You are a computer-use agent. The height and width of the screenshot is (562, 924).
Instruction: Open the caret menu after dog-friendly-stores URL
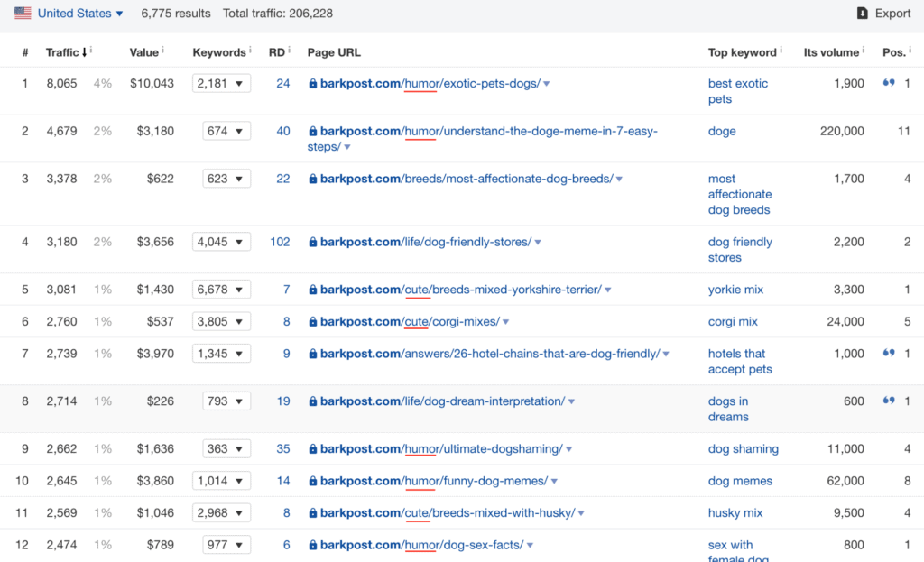coord(538,242)
